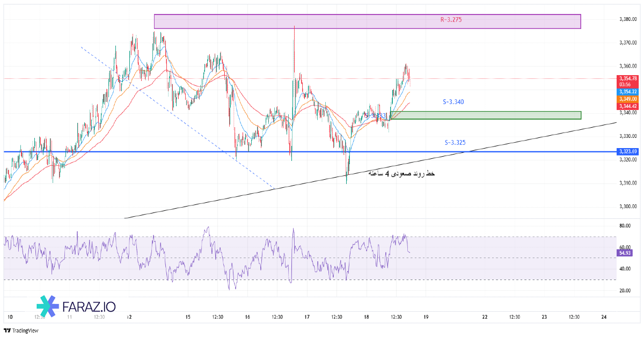
Task: Click date label 15 on time axis
Action: [188, 317]
